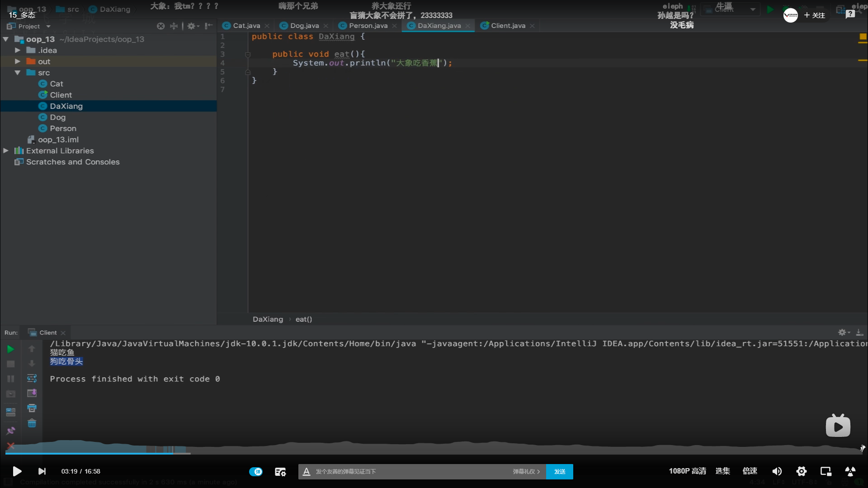Click the blue 发送 send button
This screenshot has width=868, height=488.
pos(559,471)
